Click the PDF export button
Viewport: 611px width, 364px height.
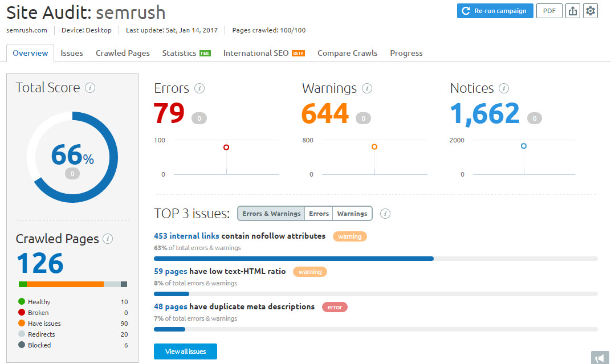[549, 11]
